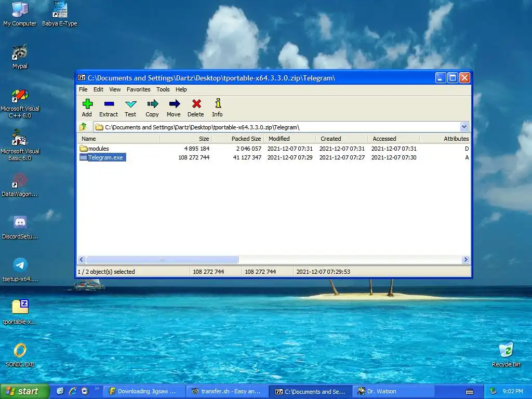Select the tportable zip archive icon

[20, 307]
